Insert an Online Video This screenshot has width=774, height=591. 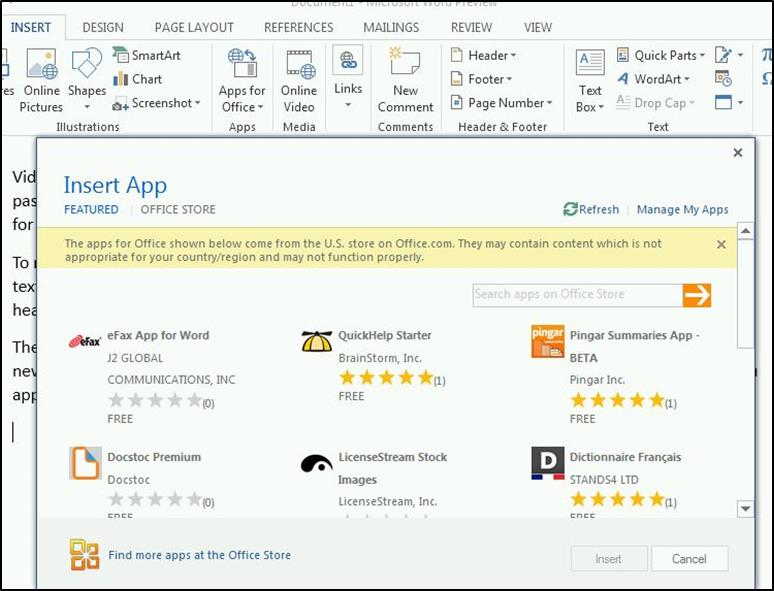299,80
